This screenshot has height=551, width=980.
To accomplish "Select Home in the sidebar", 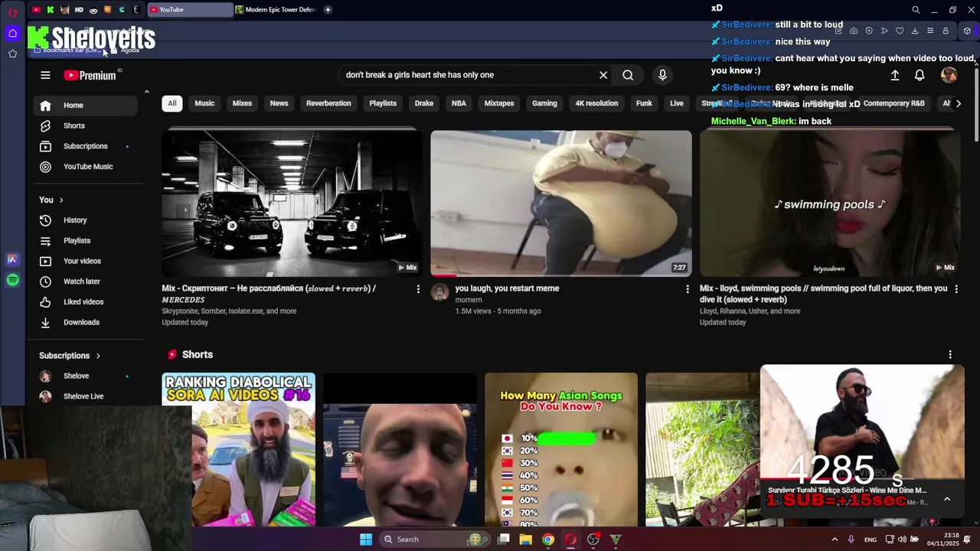I will pos(86,106).
